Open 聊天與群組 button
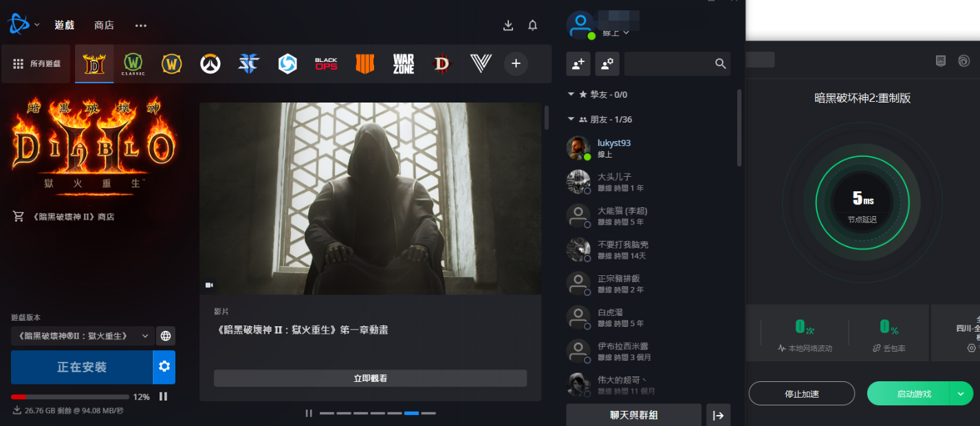 (x=633, y=415)
